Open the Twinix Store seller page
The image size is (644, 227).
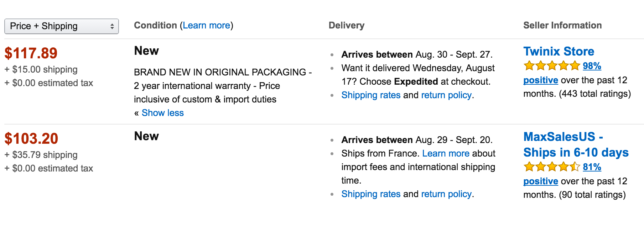point(559,52)
